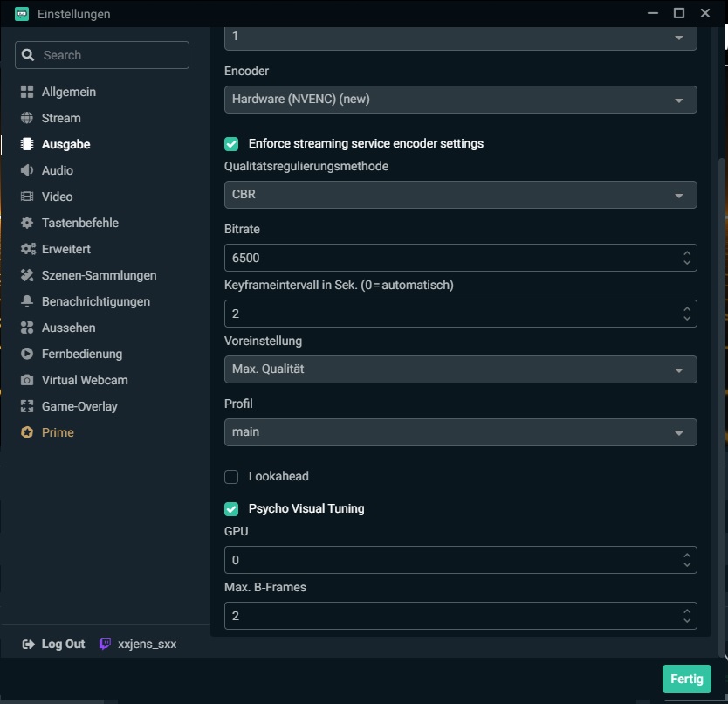Expand the Qualitätsregulierungsmethode CBR dropdown
The height and width of the screenshot is (704, 728).
click(x=460, y=195)
